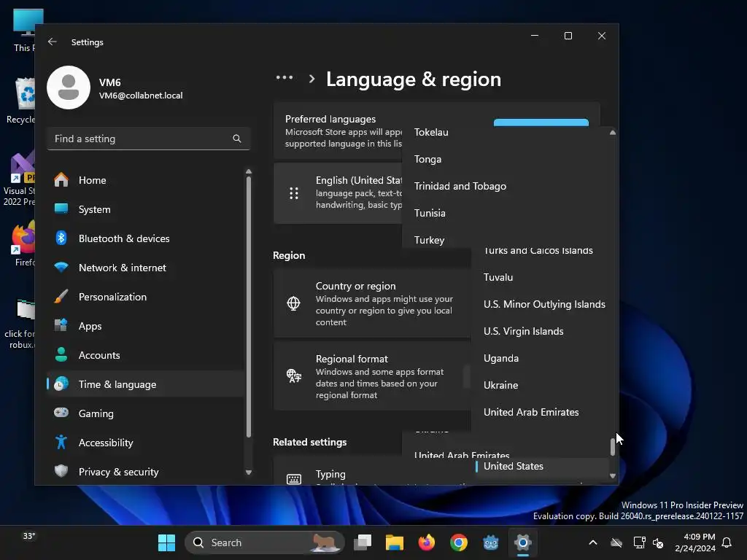Choose the selected United States entry
This screenshot has height=560, width=747.
(x=543, y=466)
